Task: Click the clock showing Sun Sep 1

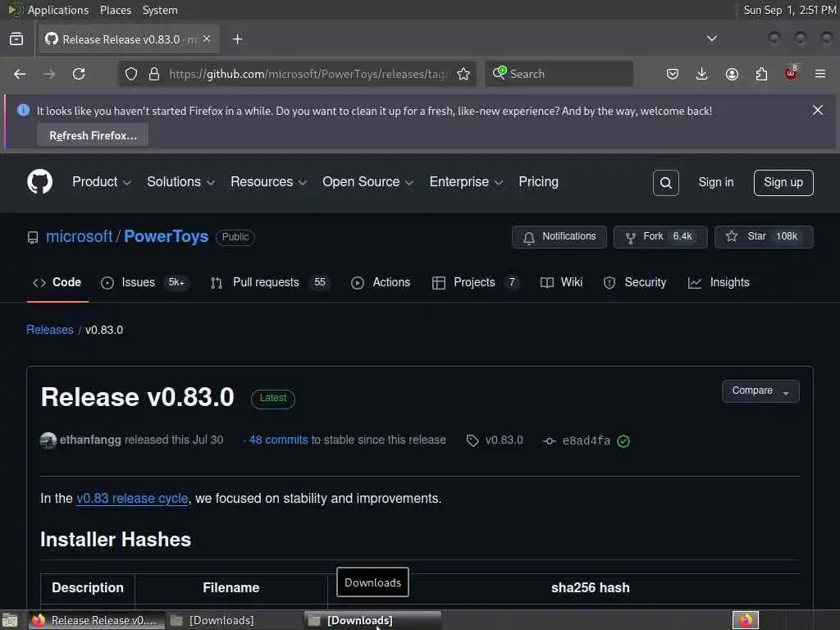Action: pyautogui.click(x=790, y=10)
